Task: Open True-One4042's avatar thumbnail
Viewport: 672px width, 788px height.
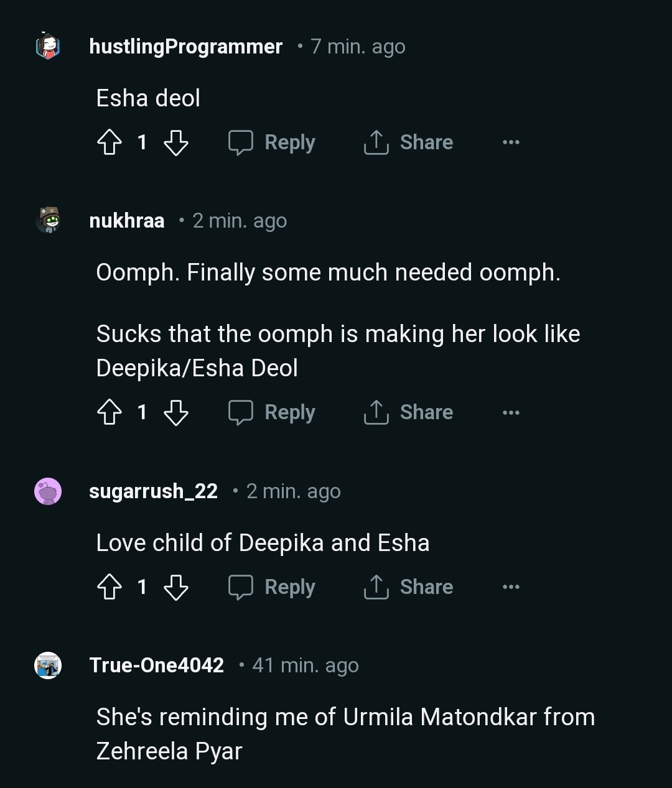Action: (48, 665)
